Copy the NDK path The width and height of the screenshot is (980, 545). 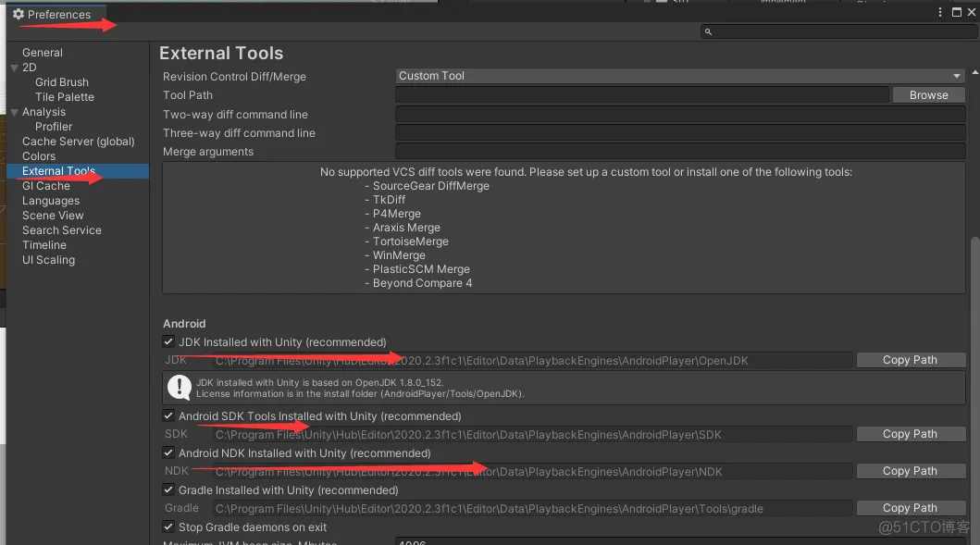tap(911, 471)
